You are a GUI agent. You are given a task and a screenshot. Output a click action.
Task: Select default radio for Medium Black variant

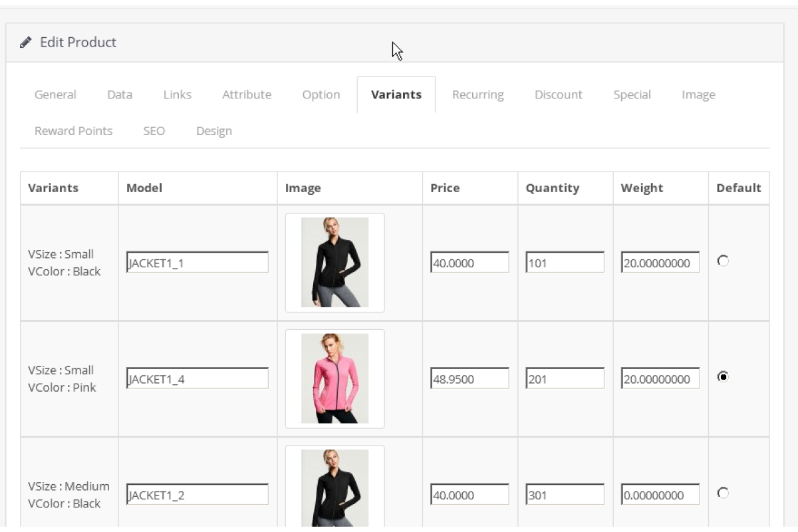point(723,493)
